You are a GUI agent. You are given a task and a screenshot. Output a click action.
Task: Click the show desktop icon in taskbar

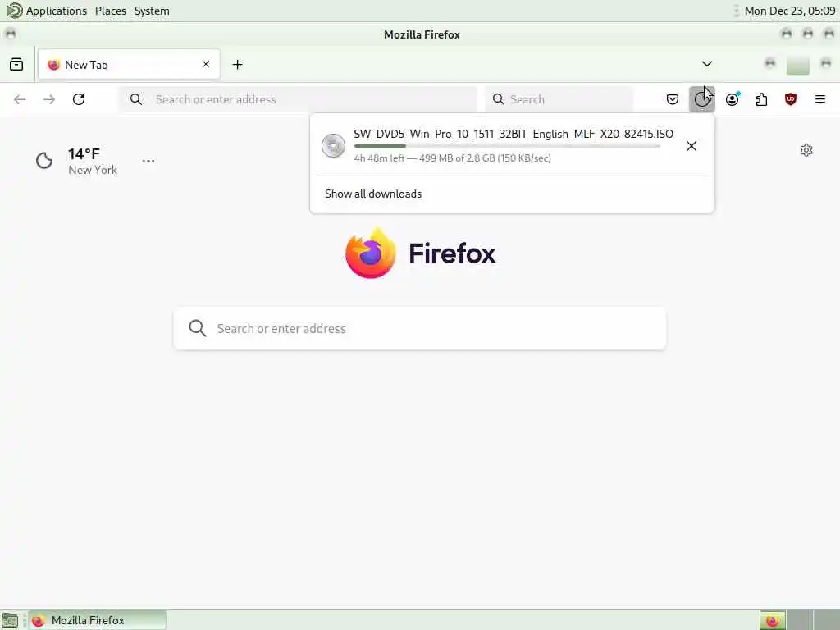(x=10, y=620)
